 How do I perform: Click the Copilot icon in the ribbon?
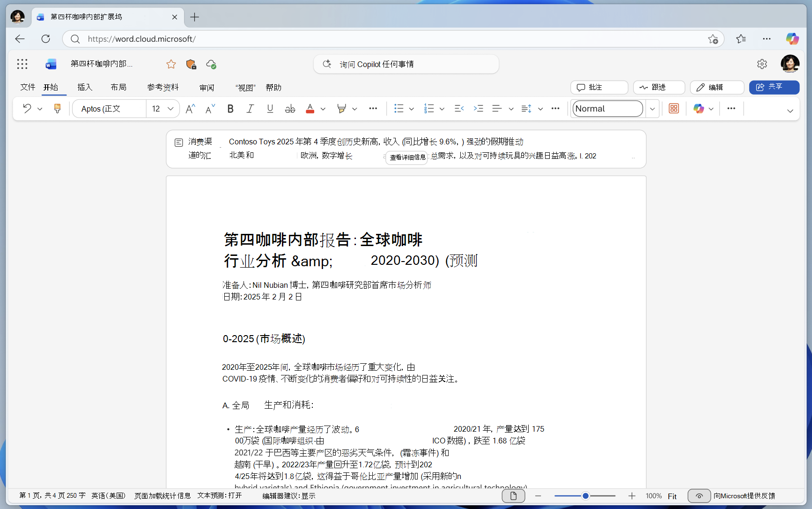click(x=699, y=109)
